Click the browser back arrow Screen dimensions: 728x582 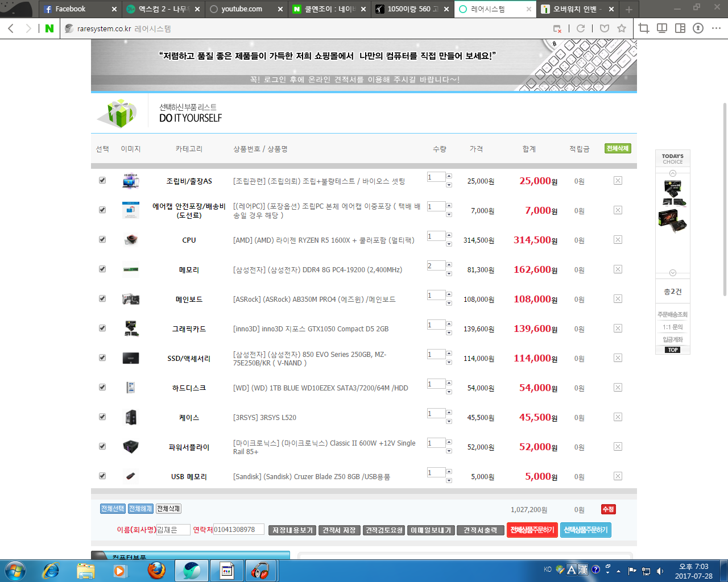tap(11, 28)
